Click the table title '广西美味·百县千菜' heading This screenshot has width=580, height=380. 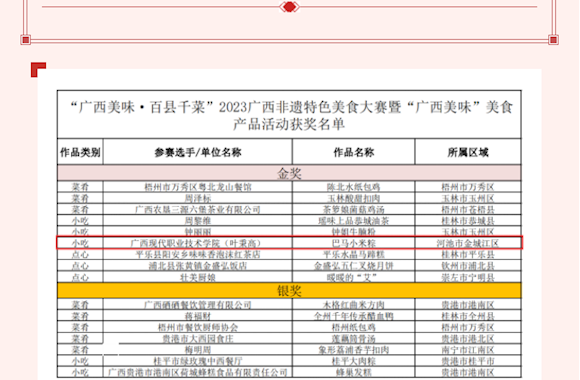click(x=289, y=115)
